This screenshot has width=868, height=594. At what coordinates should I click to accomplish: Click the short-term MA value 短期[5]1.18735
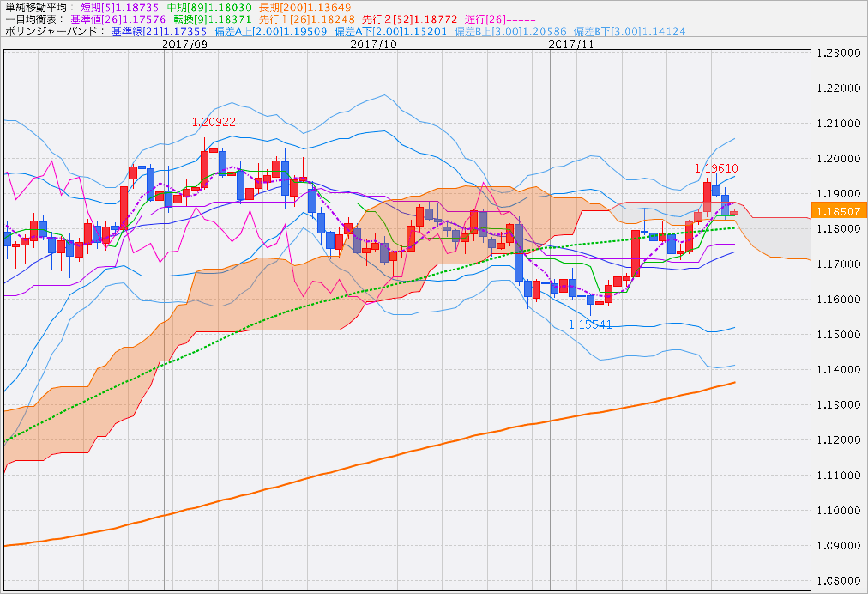[x=120, y=7]
